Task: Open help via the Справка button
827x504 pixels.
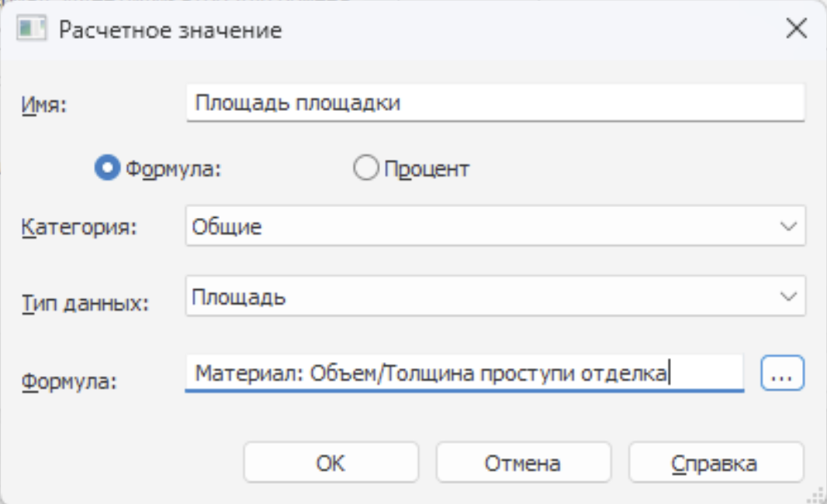Action: click(x=715, y=463)
